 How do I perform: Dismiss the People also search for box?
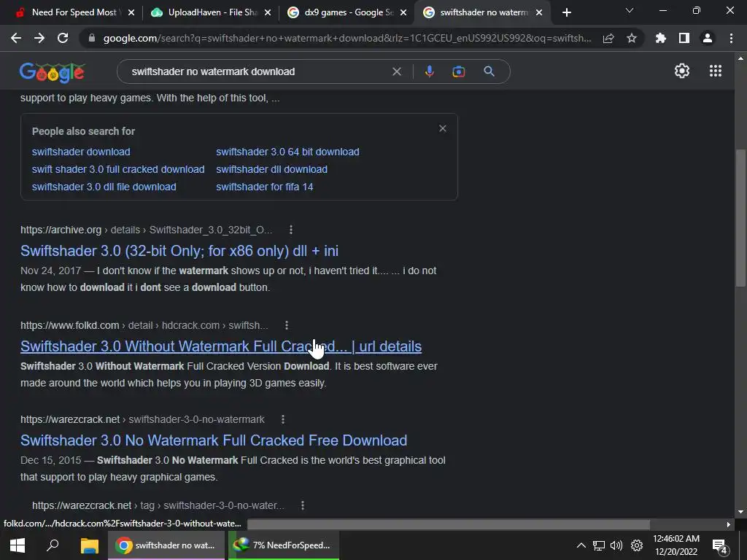coord(443,128)
